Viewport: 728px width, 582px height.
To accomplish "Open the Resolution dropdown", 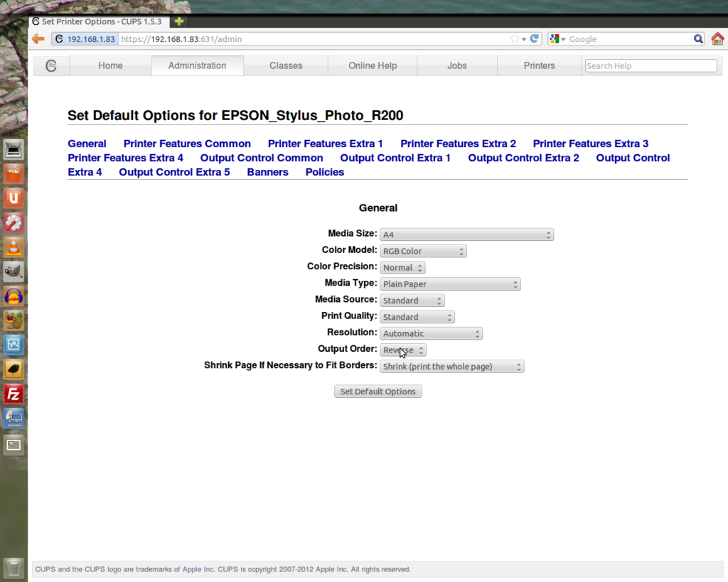I will click(x=431, y=333).
